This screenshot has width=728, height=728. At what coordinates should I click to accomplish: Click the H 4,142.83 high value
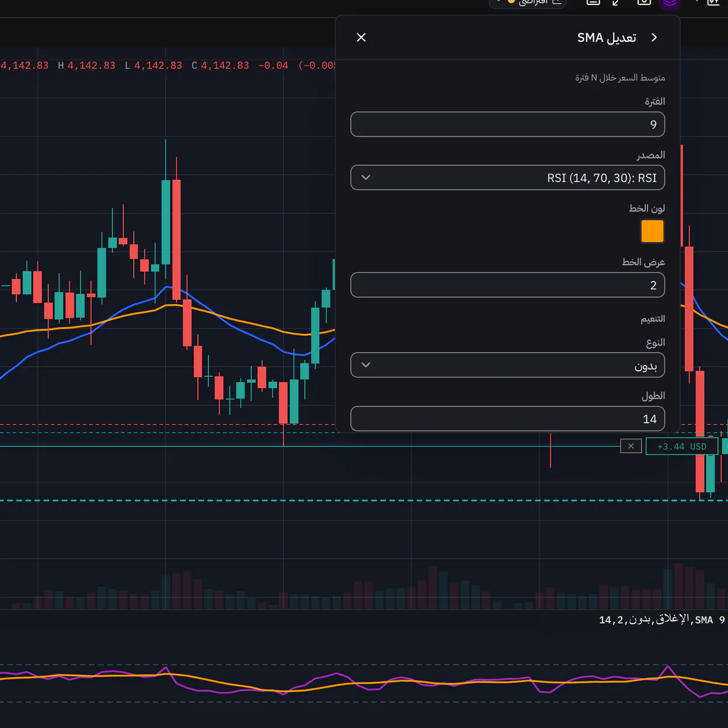86,65
